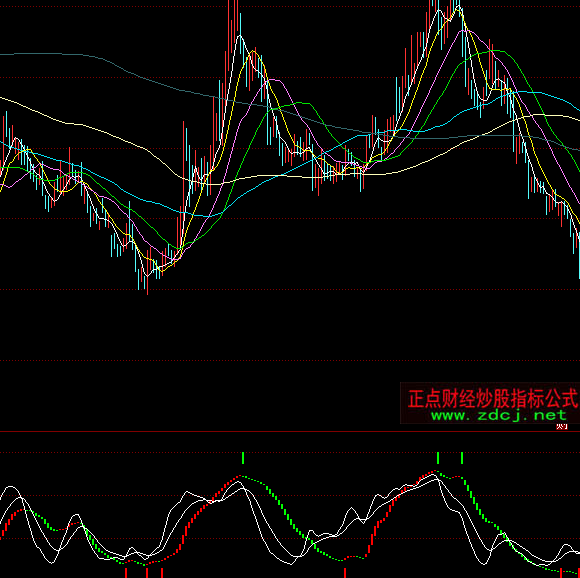Click the small red icon below the watermark banner
580x578 pixels.
click(x=562, y=427)
